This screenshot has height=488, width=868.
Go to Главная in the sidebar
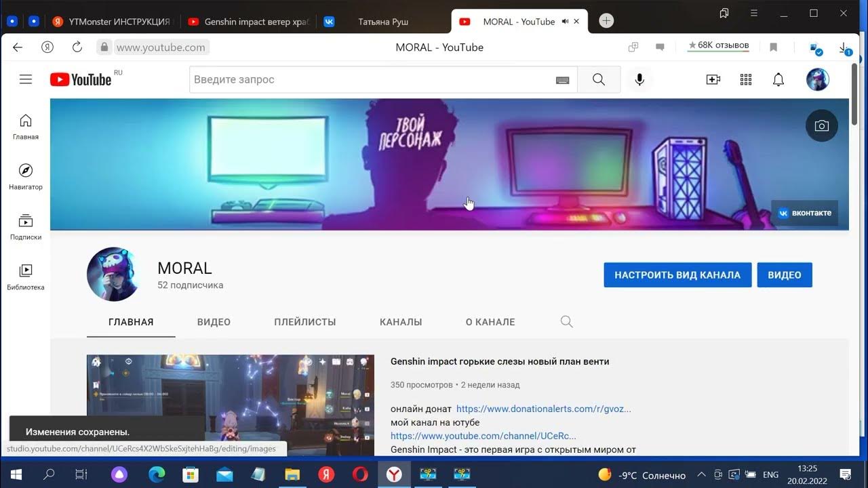coord(26,127)
